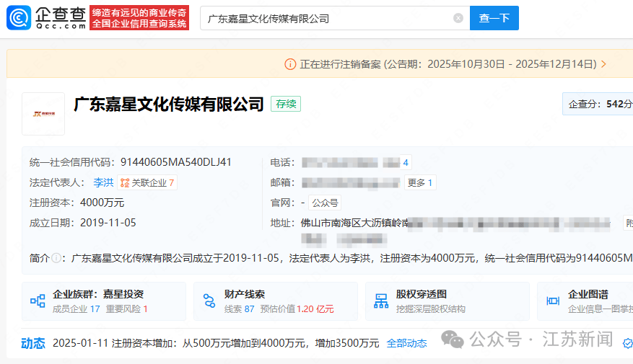Clear the search box with the X icon
Viewport: 633px width, 364px height.
(458, 18)
